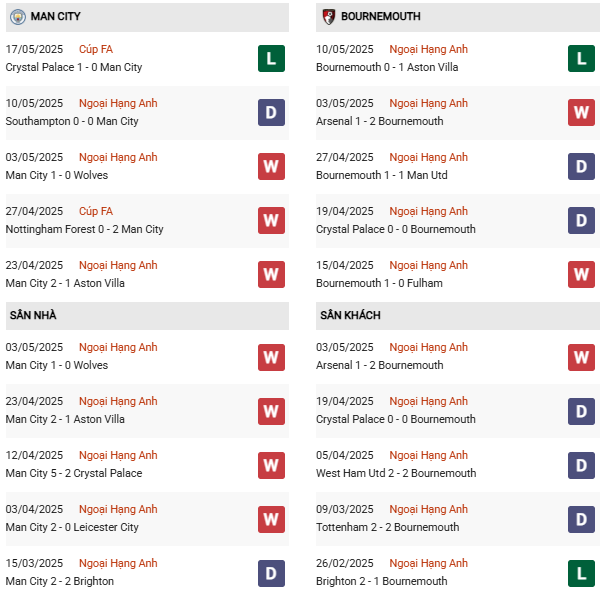Viewport: 600px width, 593px height.
Task: Open Cúp FA link dated 17/05/2025
Action: (96, 50)
